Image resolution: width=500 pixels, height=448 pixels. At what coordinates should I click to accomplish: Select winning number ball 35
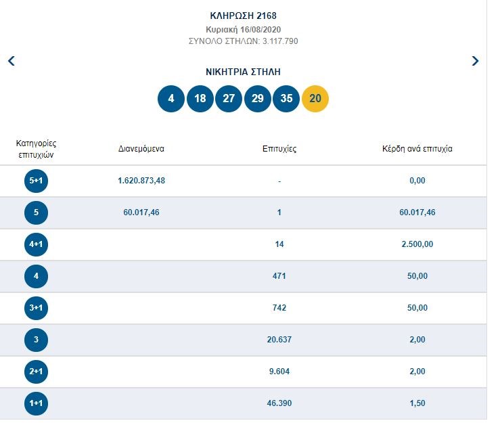[x=286, y=99]
